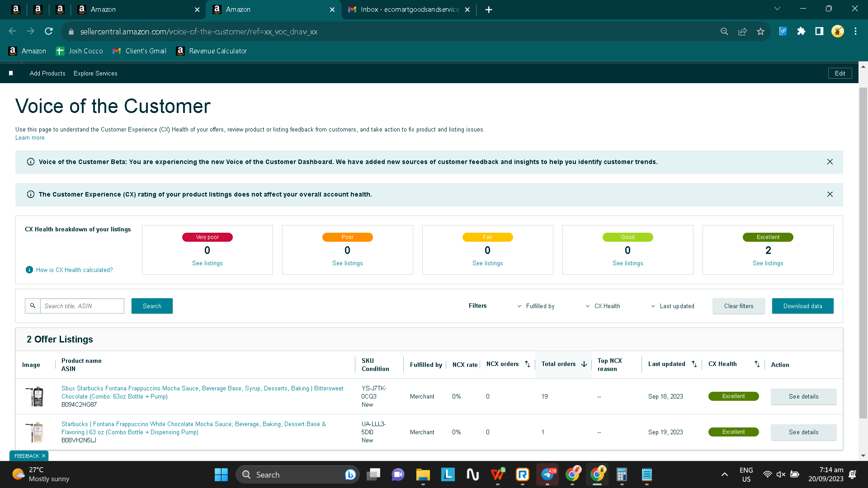This screenshot has height=488, width=868.
Task: Bookmark this page with the star icon
Action: click(x=760, y=31)
